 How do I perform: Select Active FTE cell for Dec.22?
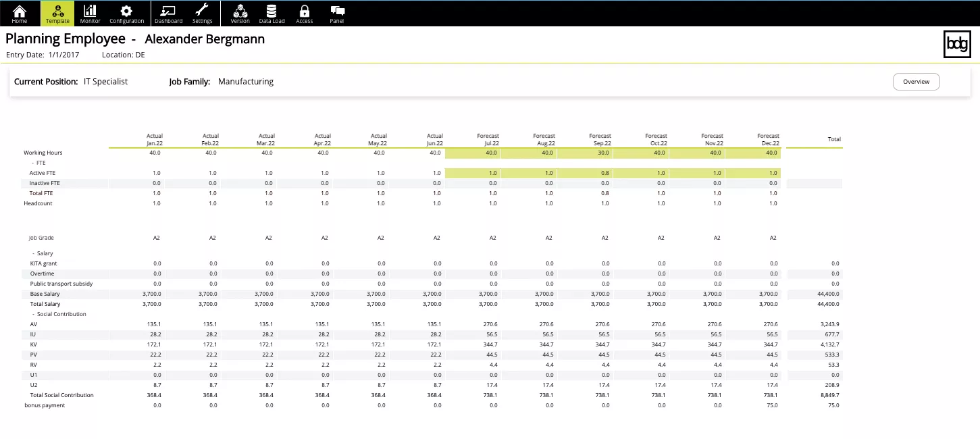(x=753, y=173)
